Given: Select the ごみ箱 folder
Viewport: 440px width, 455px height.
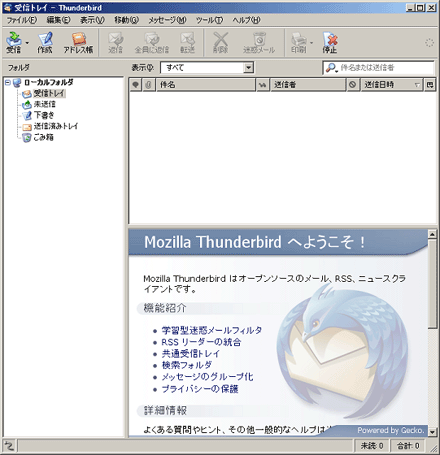Looking at the screenshot, I should pos(43,137).
